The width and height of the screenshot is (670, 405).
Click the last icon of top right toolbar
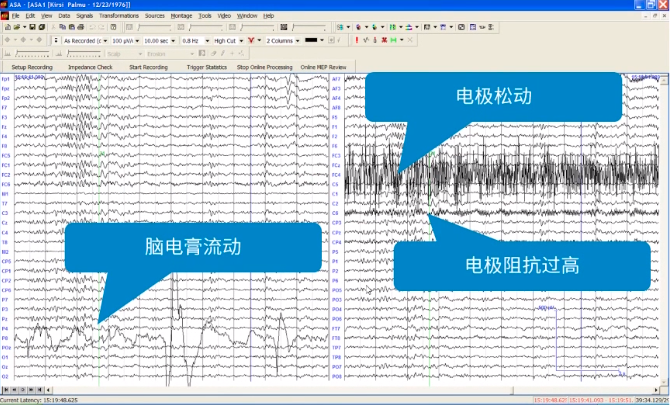[491, 27]
